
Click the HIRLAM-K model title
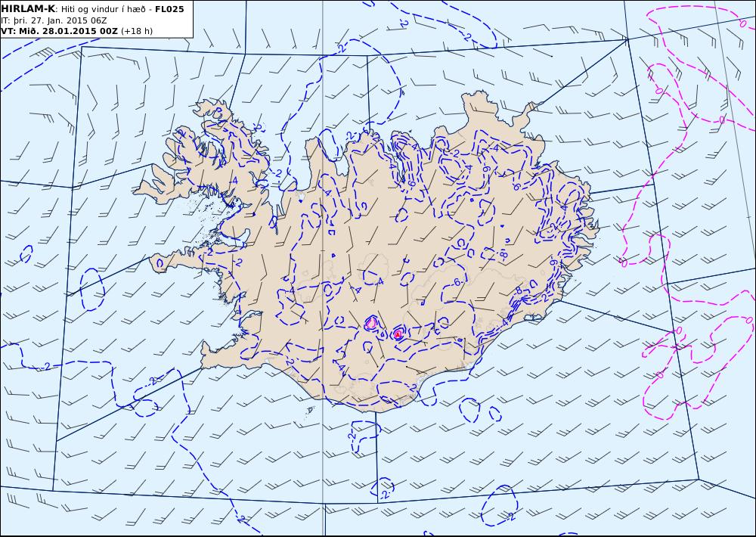(27, 8)
